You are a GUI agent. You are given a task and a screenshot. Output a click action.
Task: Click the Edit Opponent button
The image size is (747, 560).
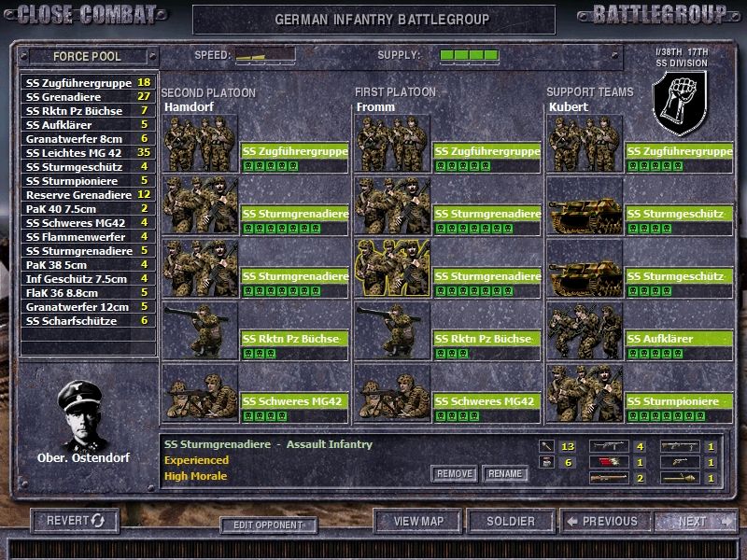[x=268, y=525]
